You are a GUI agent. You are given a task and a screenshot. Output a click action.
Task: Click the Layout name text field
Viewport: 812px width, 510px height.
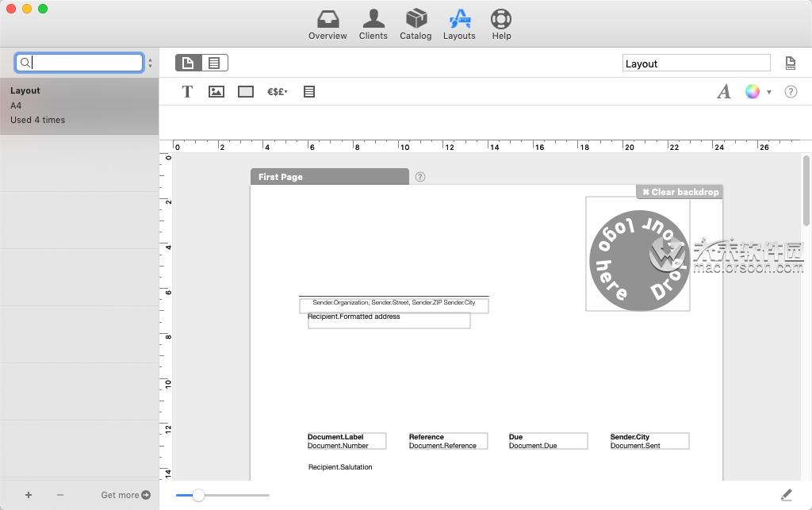click(695, 63)
